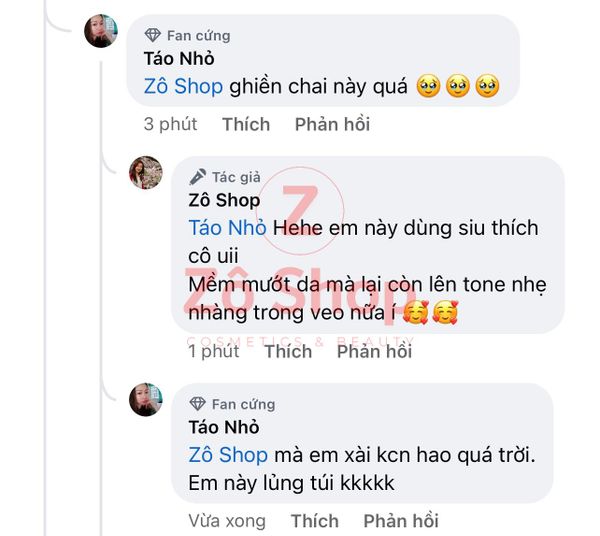Open Táo Nhỏ's avatar on the top comment

[x=101, y=31]
